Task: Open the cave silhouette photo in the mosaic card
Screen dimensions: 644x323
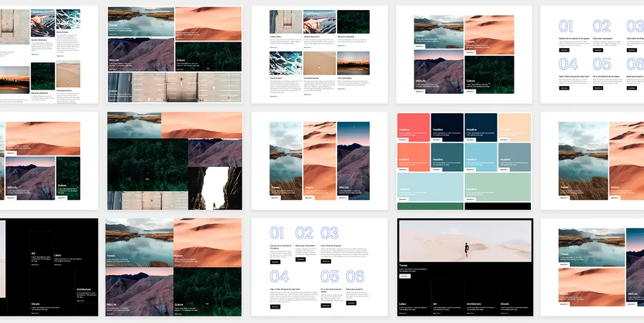Action: pos(215,188)
